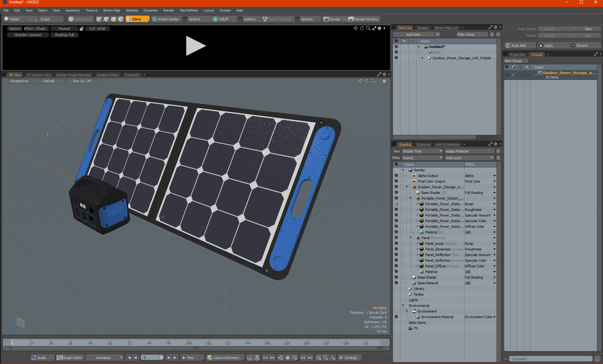Viewport: 603px width, 364px height.
Task: Open Geometry menu
Action: pos(73,10)
